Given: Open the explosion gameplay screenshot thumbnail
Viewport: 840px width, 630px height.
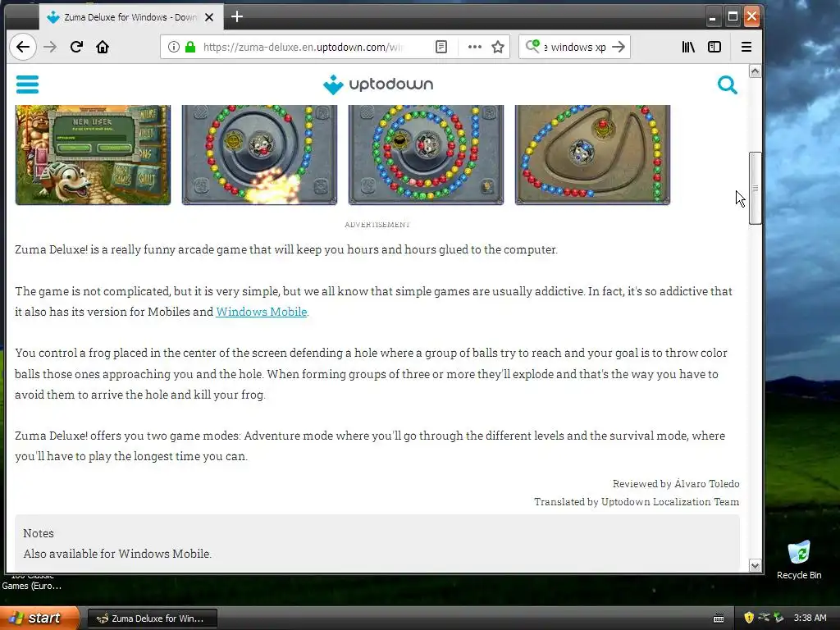Looking at the screenshot, I should pyautogui.click(x=260, y=155).
